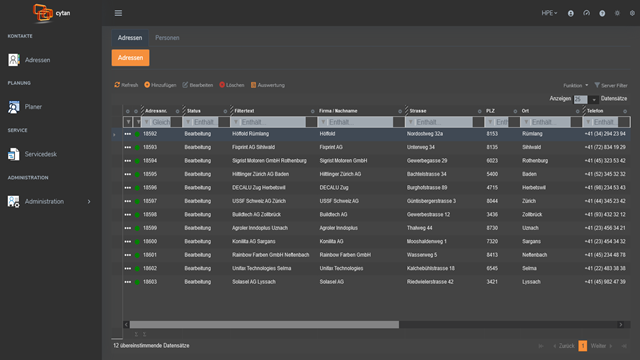Click the green status dot of row 18593
The height and width of the screenshot is (360, 640).
coord(137,147)
